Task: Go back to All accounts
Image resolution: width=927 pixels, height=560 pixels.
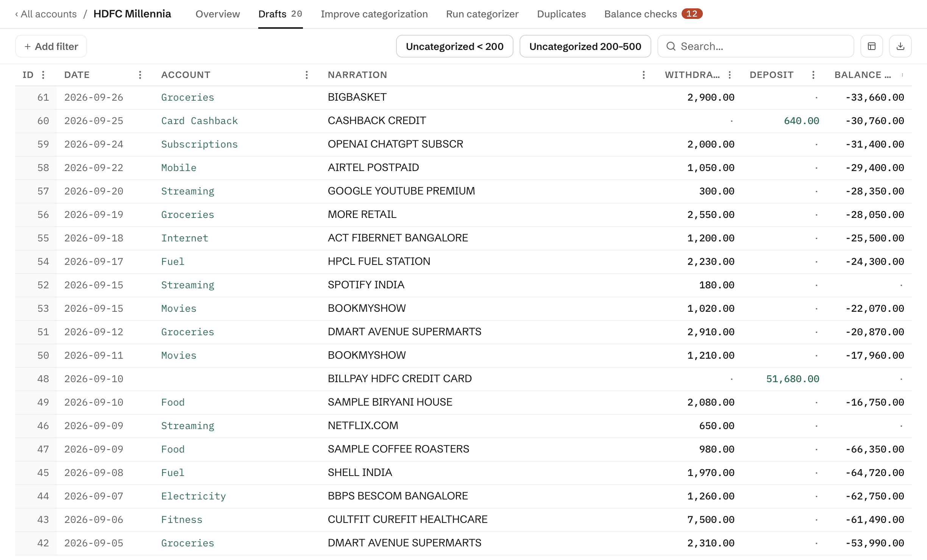Action: [x=46, y=14]
